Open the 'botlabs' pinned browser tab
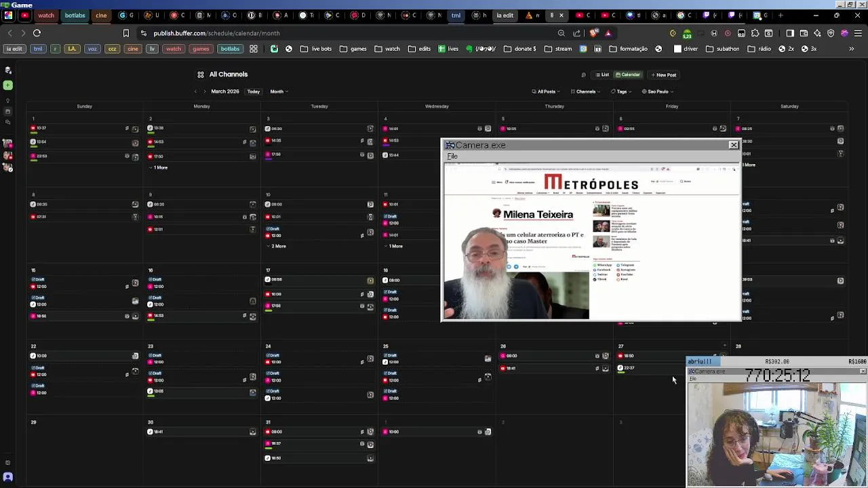This screenshot has height=488, width=868. click(75, 15)
